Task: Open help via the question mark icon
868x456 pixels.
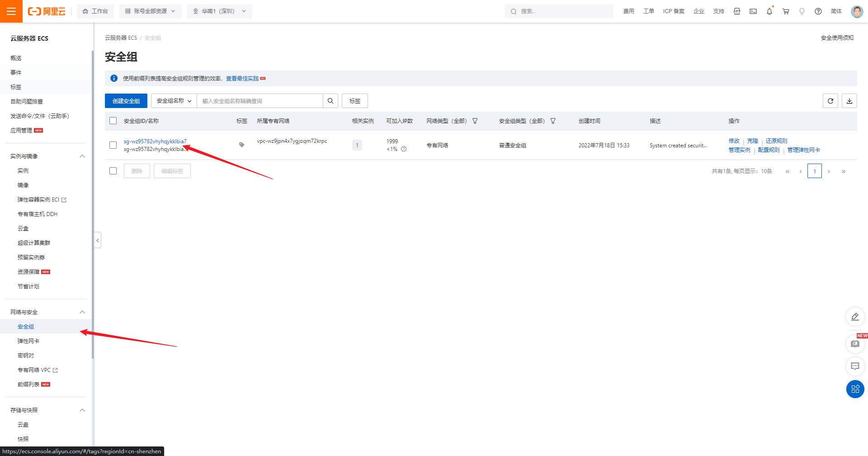Action: (818, 11)
